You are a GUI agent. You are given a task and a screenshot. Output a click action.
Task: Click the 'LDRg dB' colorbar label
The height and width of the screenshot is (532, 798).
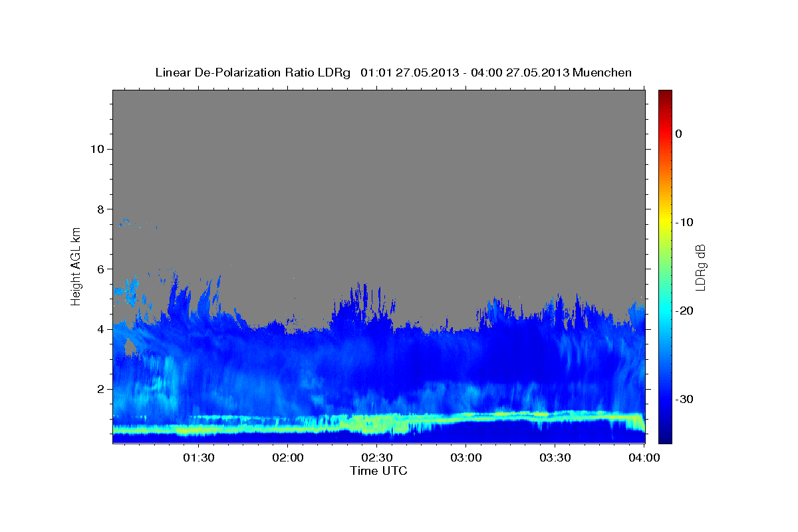(700, 267)
